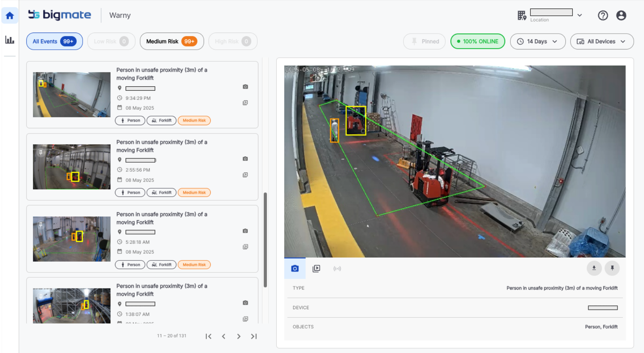The height and width of the screenshot is (353, 644).
Task: Download the current event snapshot
Action: click(x=594, y=268)
